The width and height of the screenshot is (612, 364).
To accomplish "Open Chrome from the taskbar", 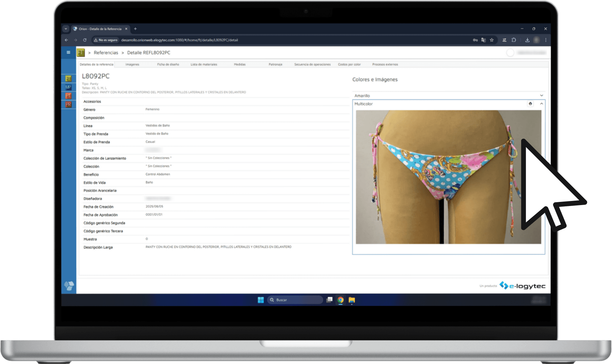I will pyautogui.click(x=341, y=300).
